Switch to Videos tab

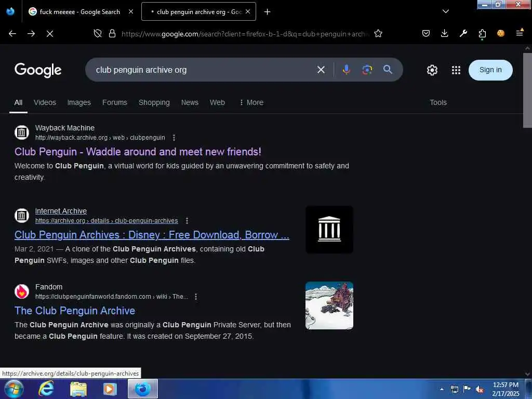click(45, 102)
